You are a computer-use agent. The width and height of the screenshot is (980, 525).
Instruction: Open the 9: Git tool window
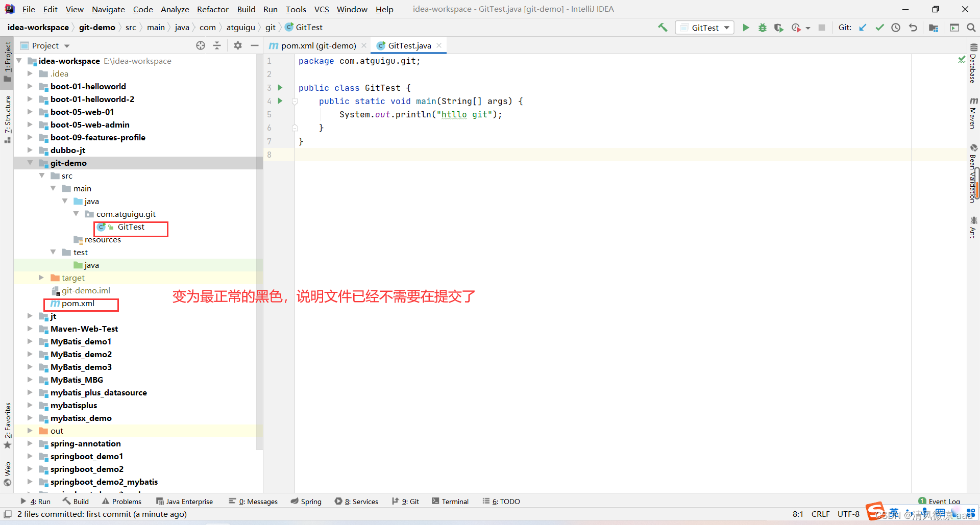click(x=406, y=502)
